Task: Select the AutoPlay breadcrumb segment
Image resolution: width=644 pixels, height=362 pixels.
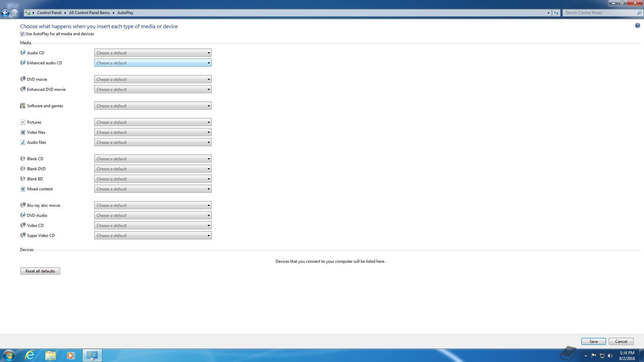Action: [125, 13]
